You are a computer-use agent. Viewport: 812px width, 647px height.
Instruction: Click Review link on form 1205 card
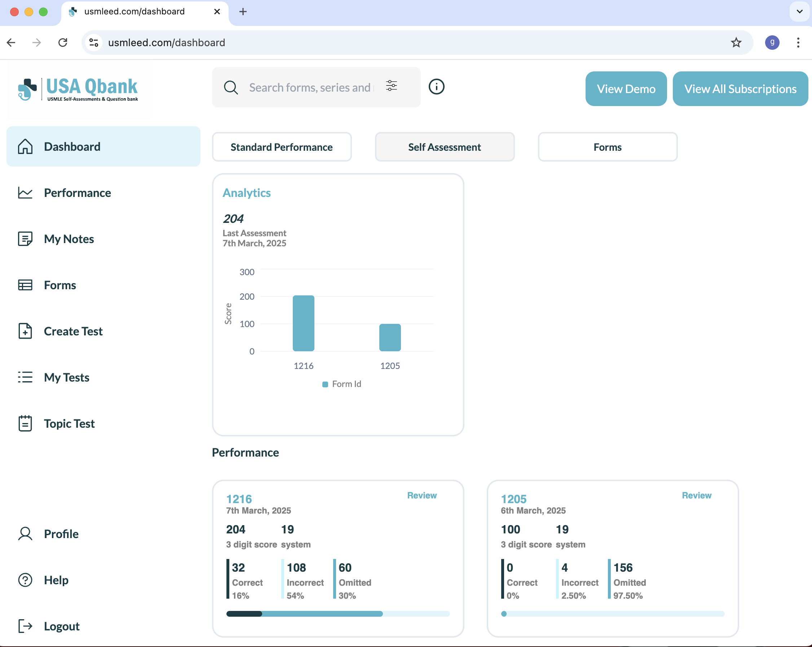[x=696, y=495]
